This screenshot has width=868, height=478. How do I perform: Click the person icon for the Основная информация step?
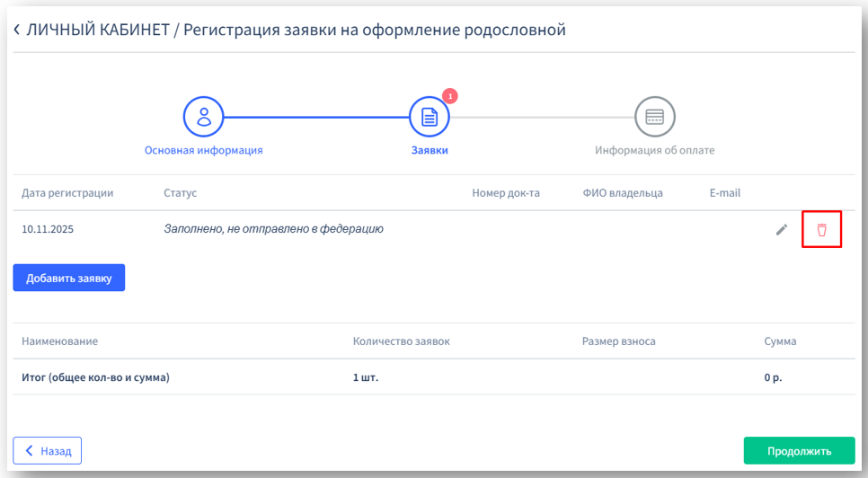point(204,116)
